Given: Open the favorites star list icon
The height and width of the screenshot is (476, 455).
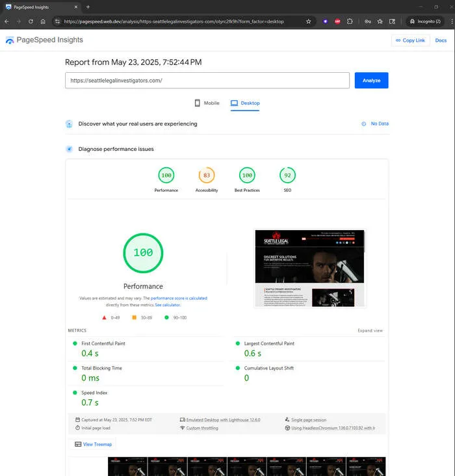Looking at the screenshot, I should coord(380,21).
